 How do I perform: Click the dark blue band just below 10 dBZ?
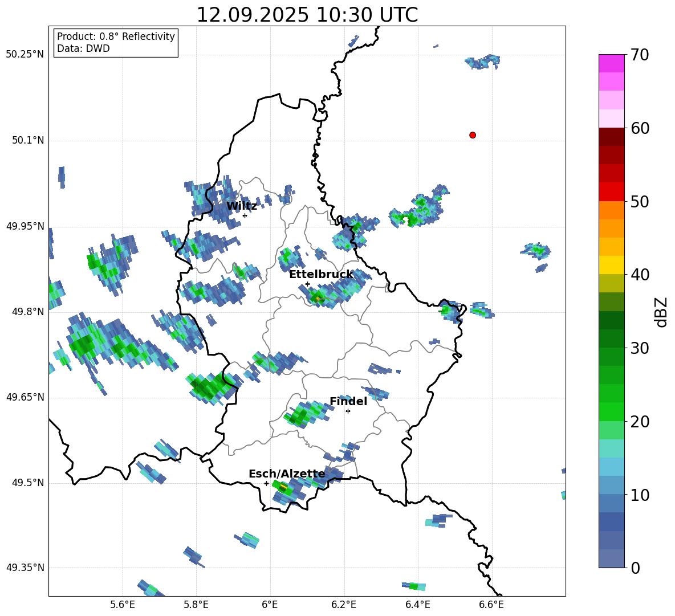click(x=611, y=503)
